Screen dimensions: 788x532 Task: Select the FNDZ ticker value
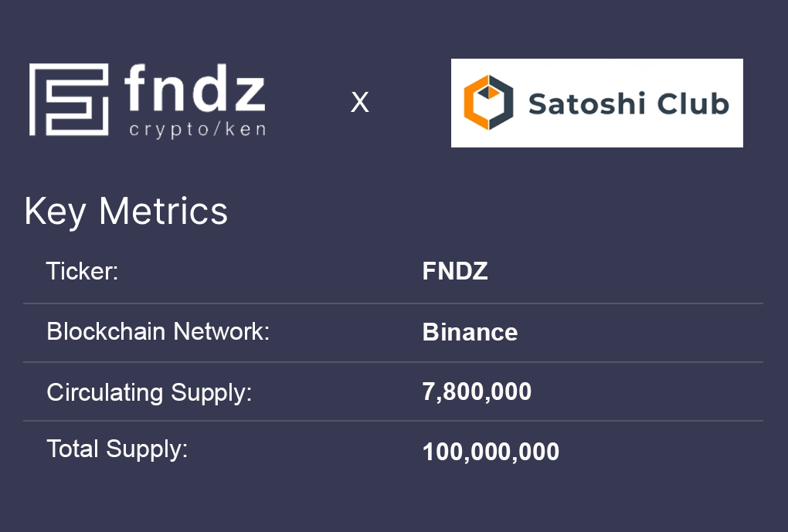tap(455, 272)
